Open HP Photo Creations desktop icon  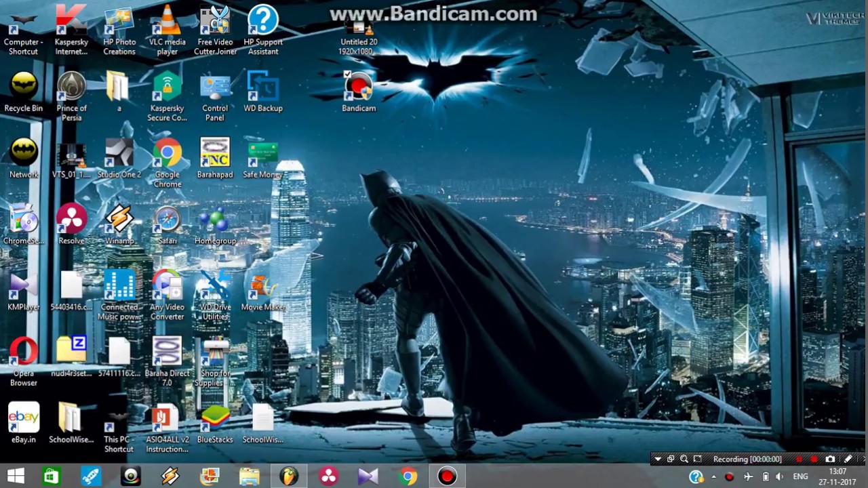point(119,30)
